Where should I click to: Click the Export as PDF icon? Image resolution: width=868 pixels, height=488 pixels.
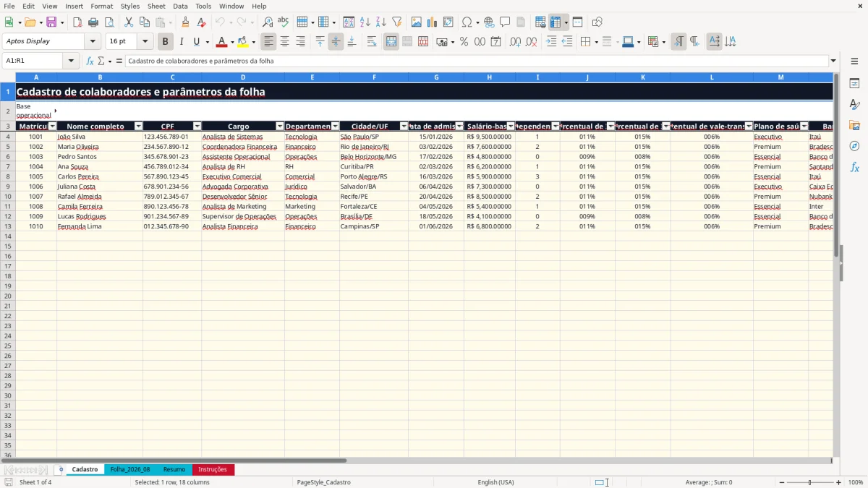[77, 22]
